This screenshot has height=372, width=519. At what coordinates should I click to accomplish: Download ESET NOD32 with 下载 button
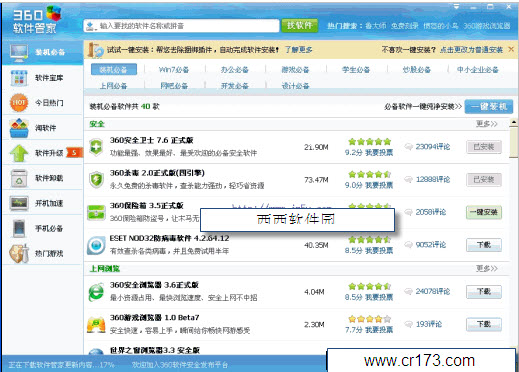click(x=484, y=245)
